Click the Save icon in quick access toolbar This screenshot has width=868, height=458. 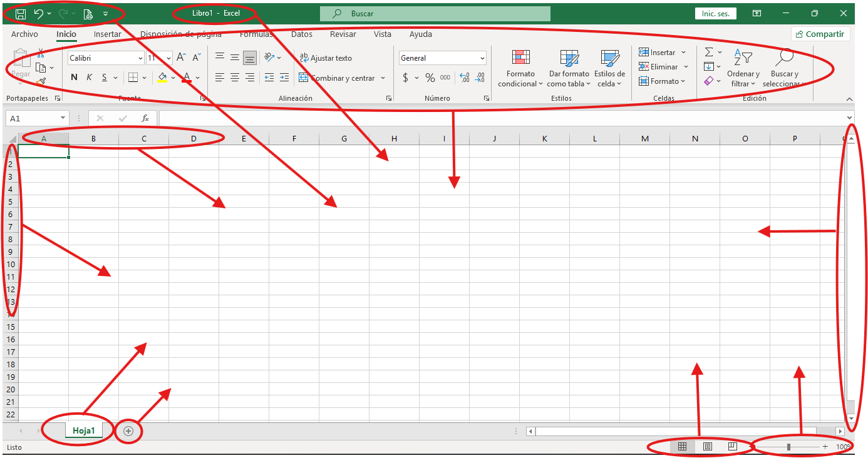[20, 13]
